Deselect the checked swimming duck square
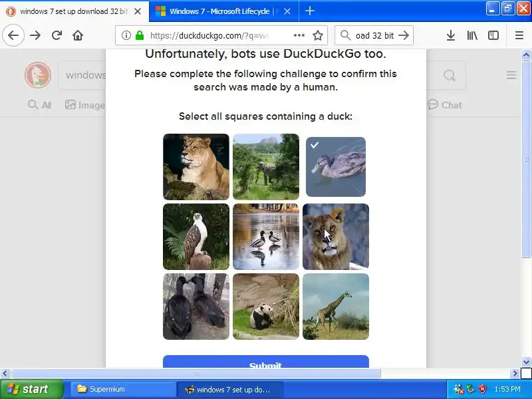 click(x=336, y=167)
